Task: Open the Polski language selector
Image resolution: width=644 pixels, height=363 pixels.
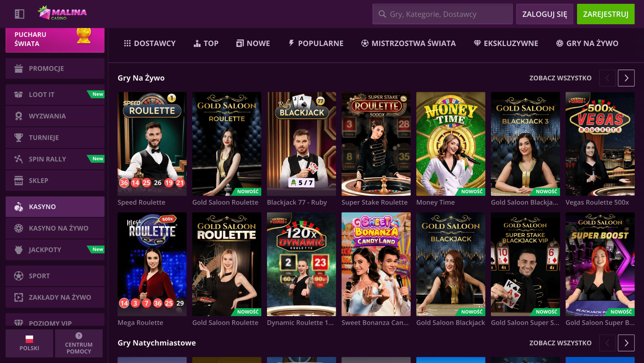Action: 29,343
